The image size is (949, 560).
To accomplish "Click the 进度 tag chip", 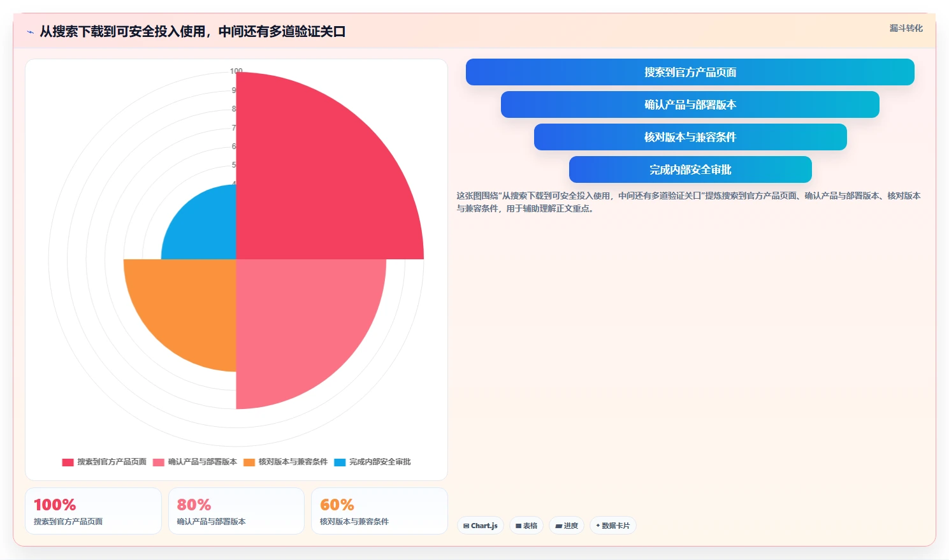I will pyautogui.click(x=567, y=526).
